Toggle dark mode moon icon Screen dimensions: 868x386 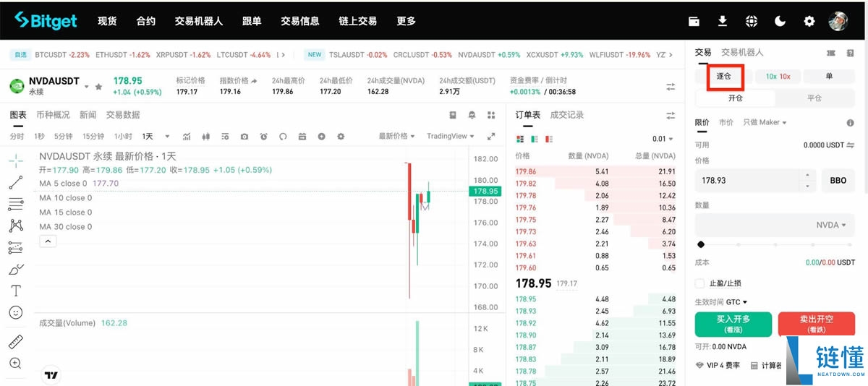(x=780, y=21)
